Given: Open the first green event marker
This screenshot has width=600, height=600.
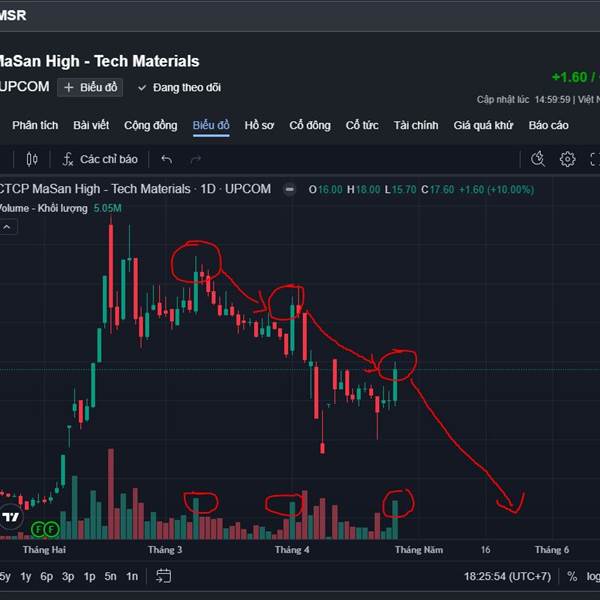Looking at the screenshot, I should click(x=38, y=530).
